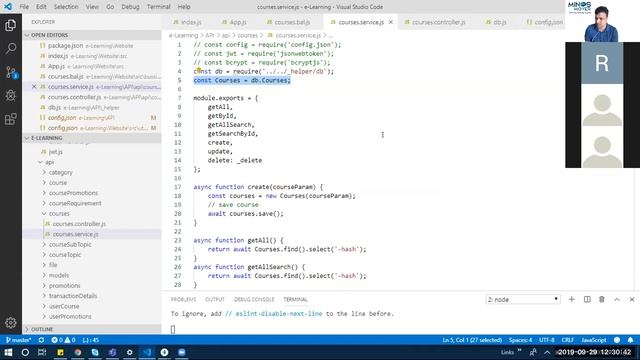Open the Debug menu
The width and height of the screenshot is (640, 360).
(130, 7)
